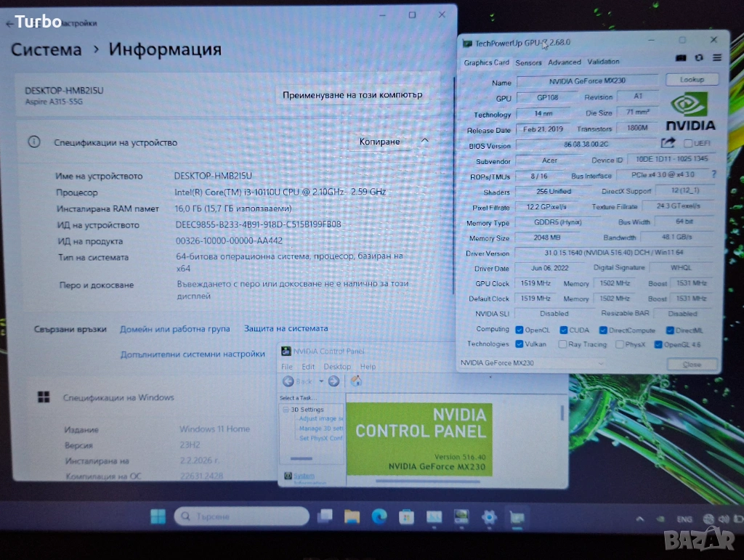Open File Explorer from the taskbar
744x560 pixels.
click(x=352, y=516)
